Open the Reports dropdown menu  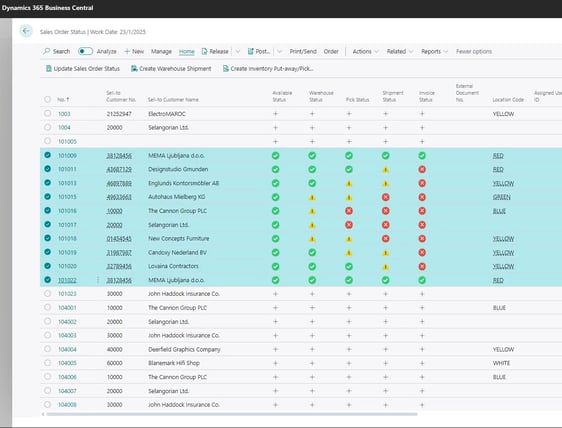pos(434,51)
